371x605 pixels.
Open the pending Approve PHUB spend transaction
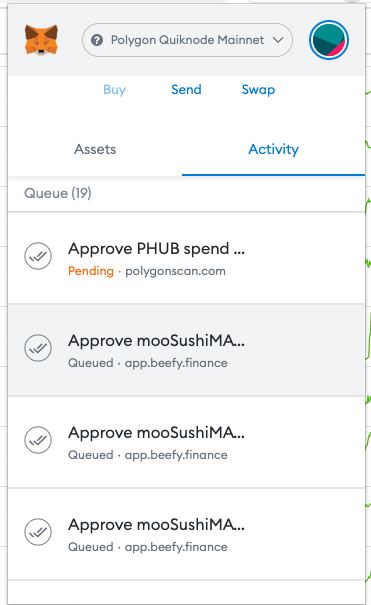[186, 258]
